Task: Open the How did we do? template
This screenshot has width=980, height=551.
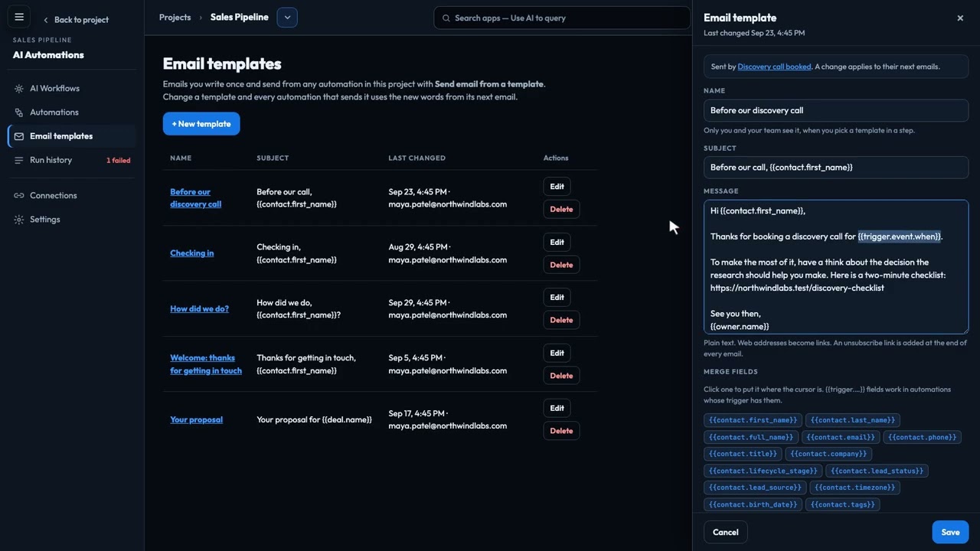Action: 199,309
